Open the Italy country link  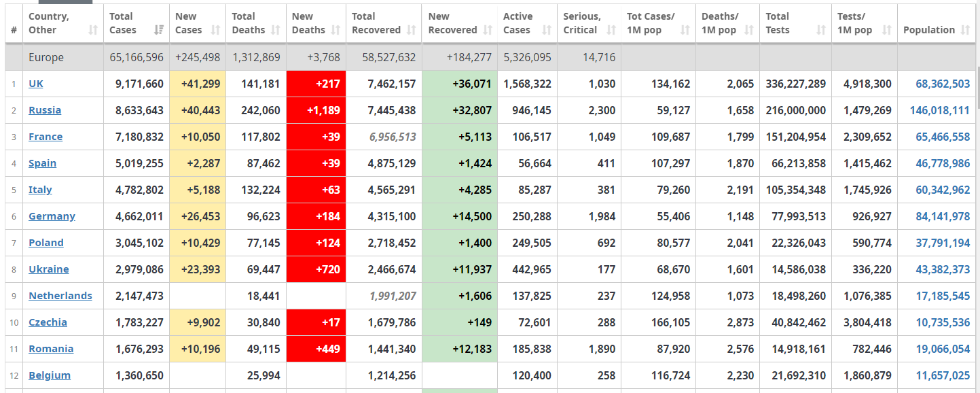[40, 190]
